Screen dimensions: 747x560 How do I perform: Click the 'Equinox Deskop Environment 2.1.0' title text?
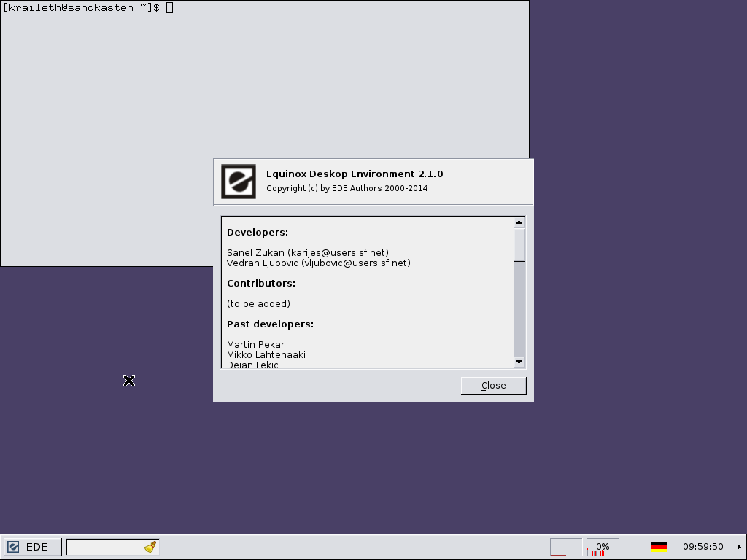355,174
